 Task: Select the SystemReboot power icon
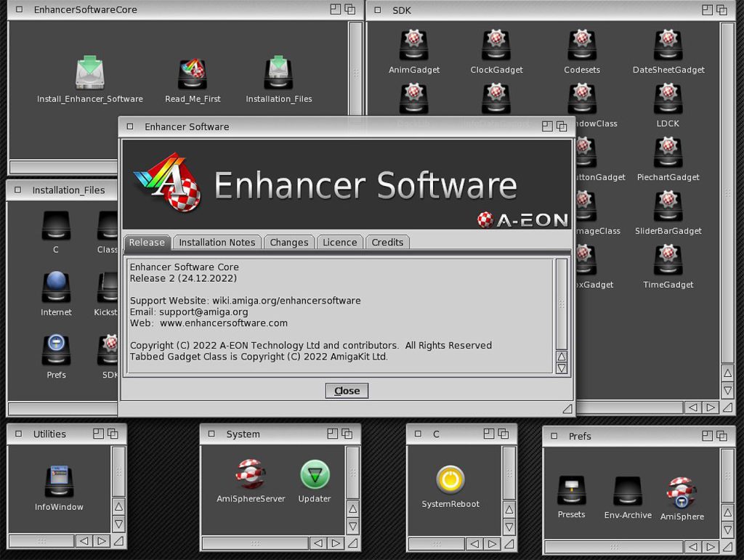pos(450,479)
